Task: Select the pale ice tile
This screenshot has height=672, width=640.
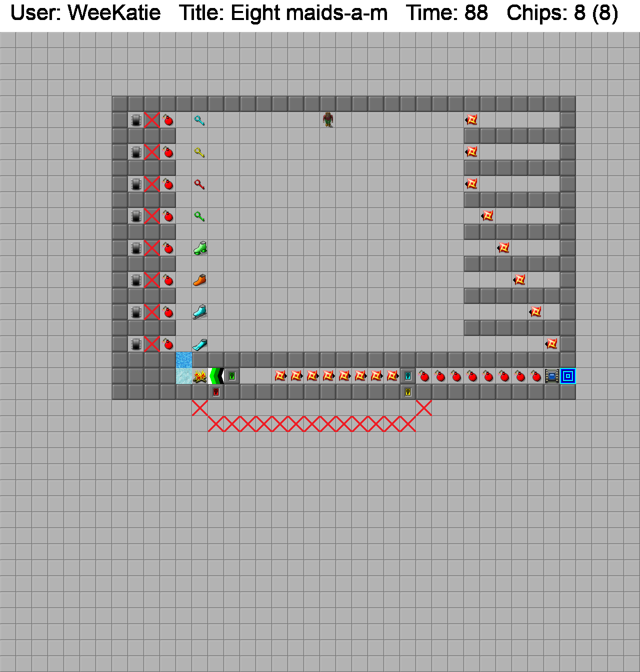Action: coord(184,376)
